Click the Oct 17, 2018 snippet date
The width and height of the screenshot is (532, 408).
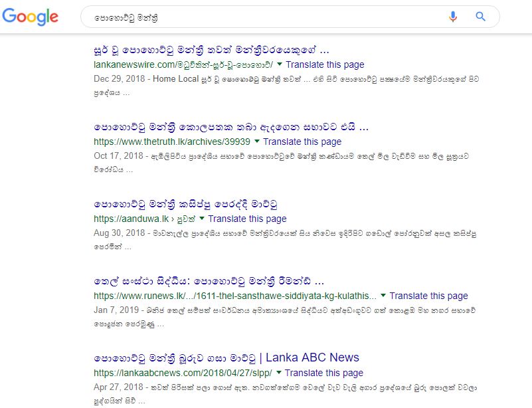tap(118, 155)
